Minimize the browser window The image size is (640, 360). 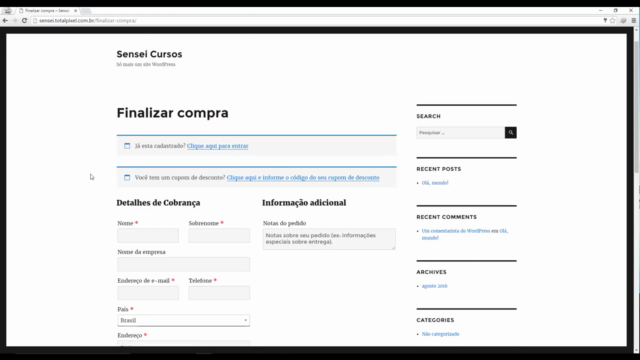(x=601, y=11)
